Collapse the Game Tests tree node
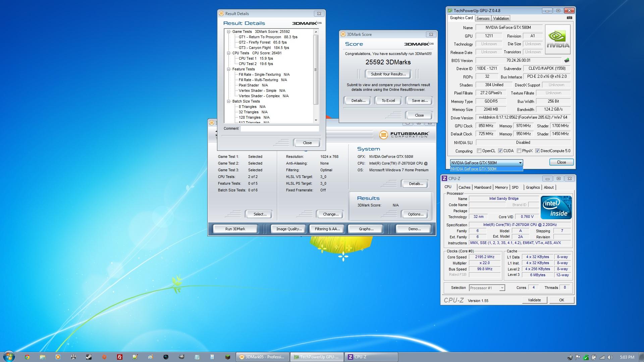 (229, 32)
